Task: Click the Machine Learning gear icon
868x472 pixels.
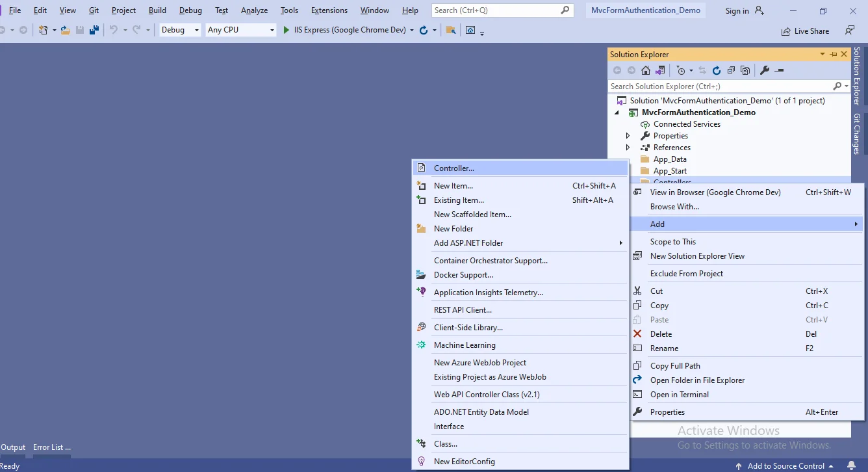Action: point(422,345)
